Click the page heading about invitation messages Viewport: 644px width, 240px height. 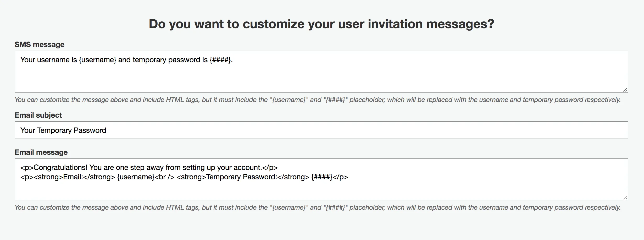click(321, 24)
